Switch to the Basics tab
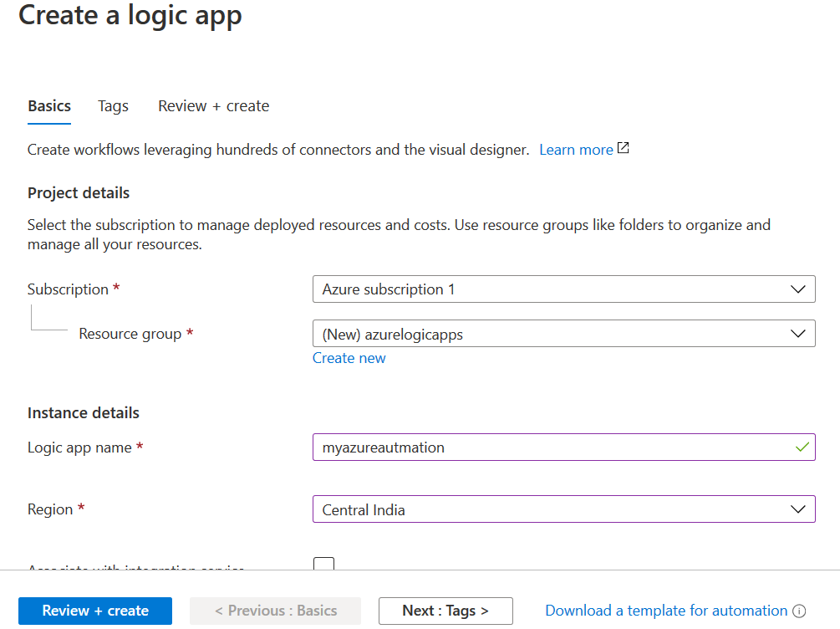The height and width of the screenshot is (629, 840). pos(49,106)
